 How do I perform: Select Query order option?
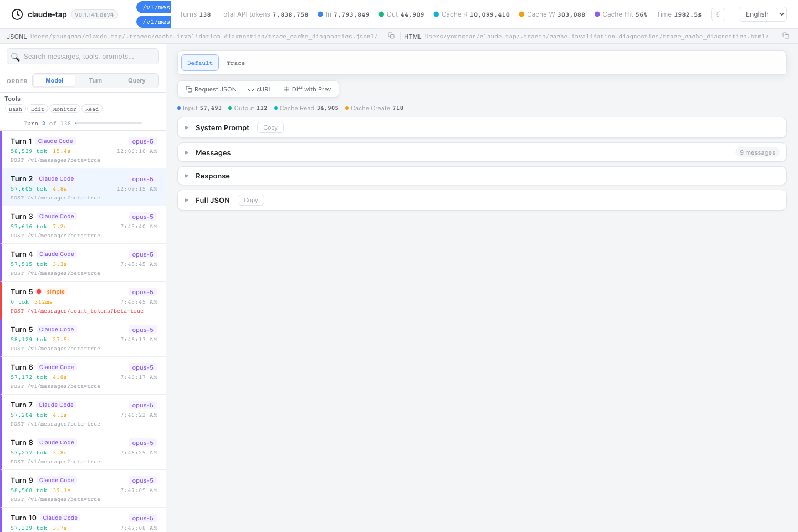(137, 80)
